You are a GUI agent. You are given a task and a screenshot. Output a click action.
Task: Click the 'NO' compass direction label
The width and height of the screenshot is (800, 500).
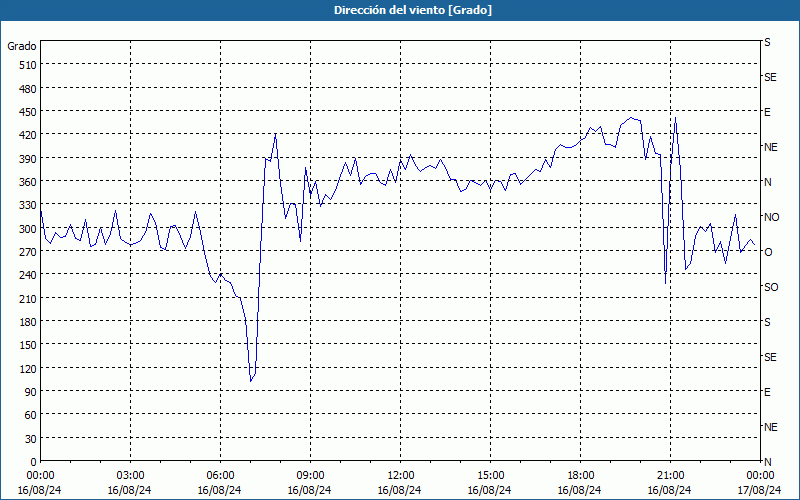(772, 217)
